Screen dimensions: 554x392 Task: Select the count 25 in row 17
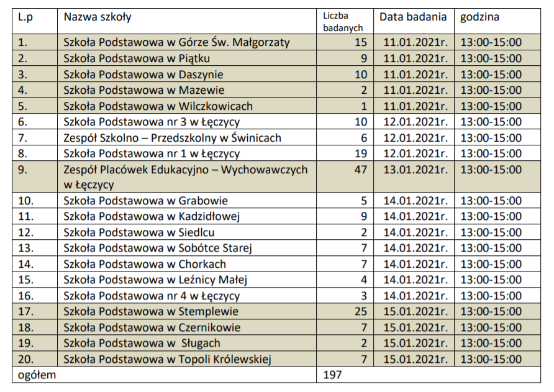pos(360,312)
